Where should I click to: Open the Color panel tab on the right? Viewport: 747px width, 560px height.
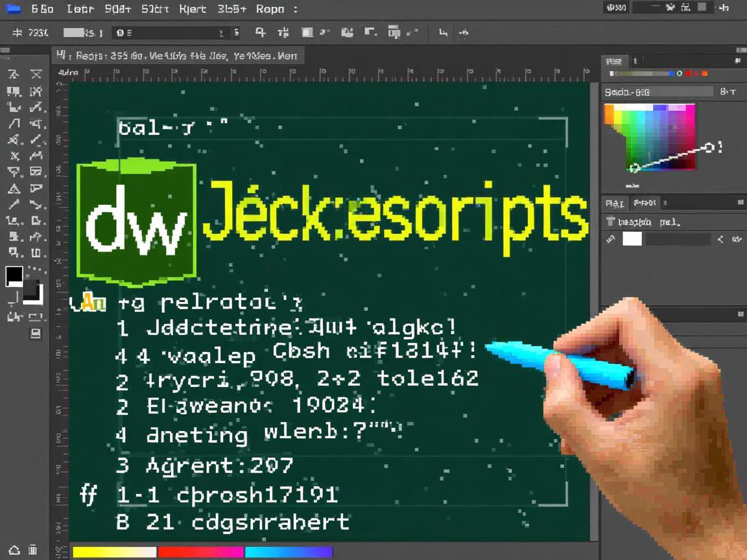click(x=615, y=60)
